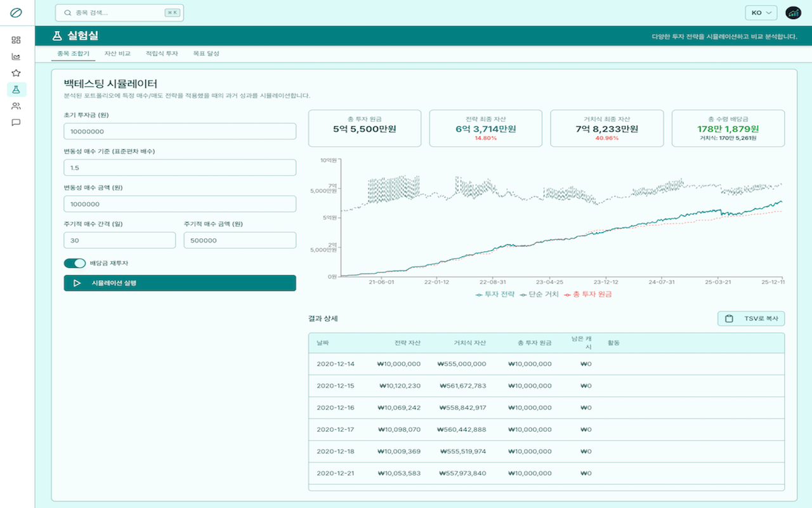Open the dashboard grid icon in sidebar
Screen dimensions: 812x508
coord(16,40)
